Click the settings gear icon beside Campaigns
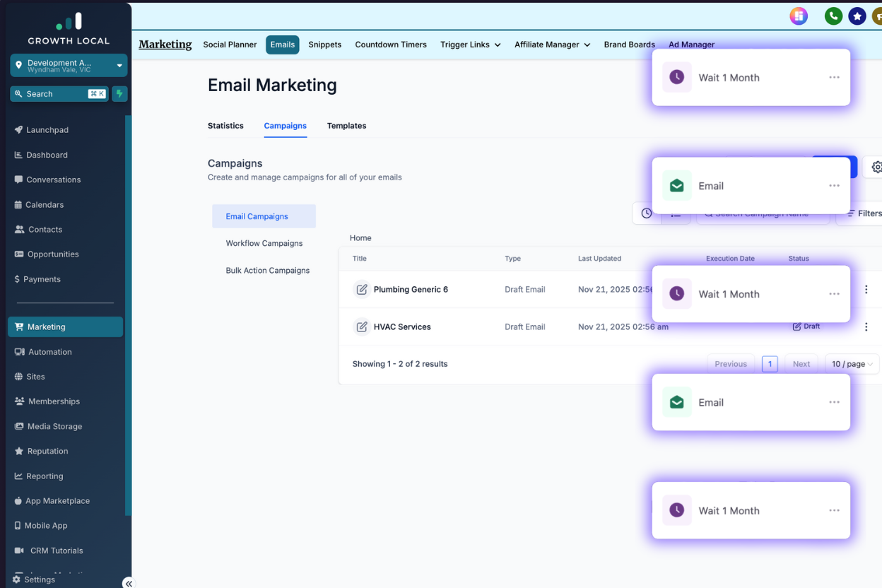The width and height of the screenshot is (882, 588). coord(876,167)
